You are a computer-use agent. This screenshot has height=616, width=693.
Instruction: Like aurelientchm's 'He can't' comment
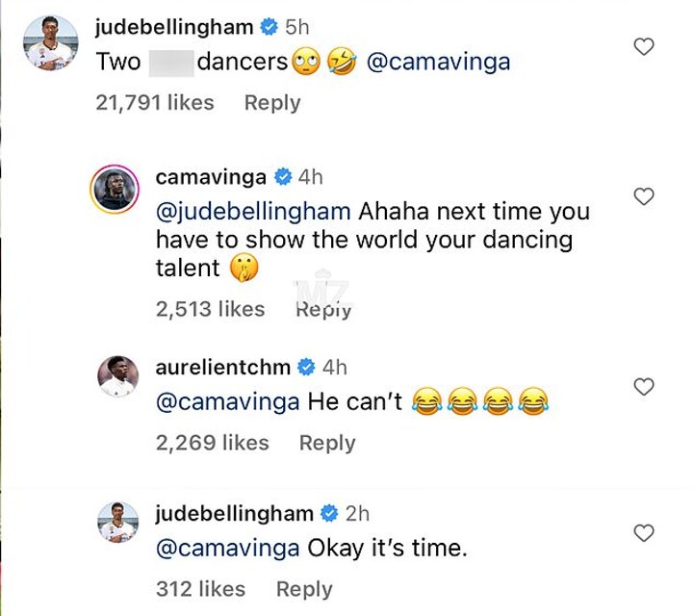(x=645, y=387)
